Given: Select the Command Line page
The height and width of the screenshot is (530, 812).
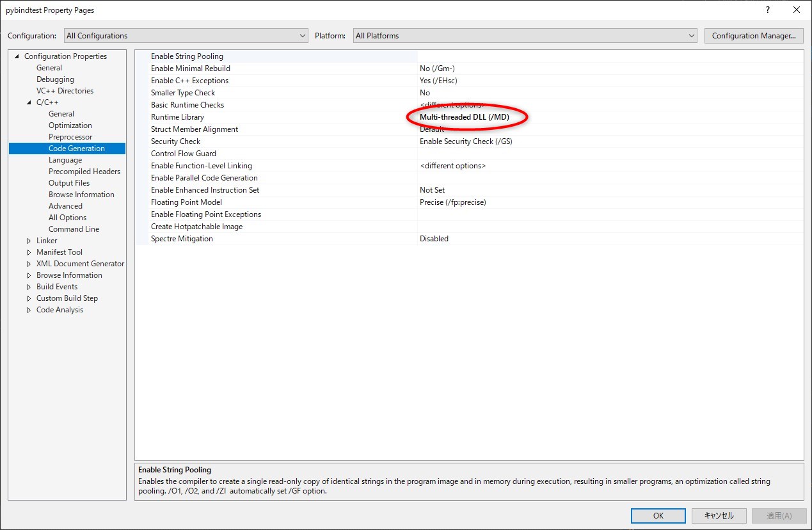Looking at the screenshot, I should tap(74, 229).
